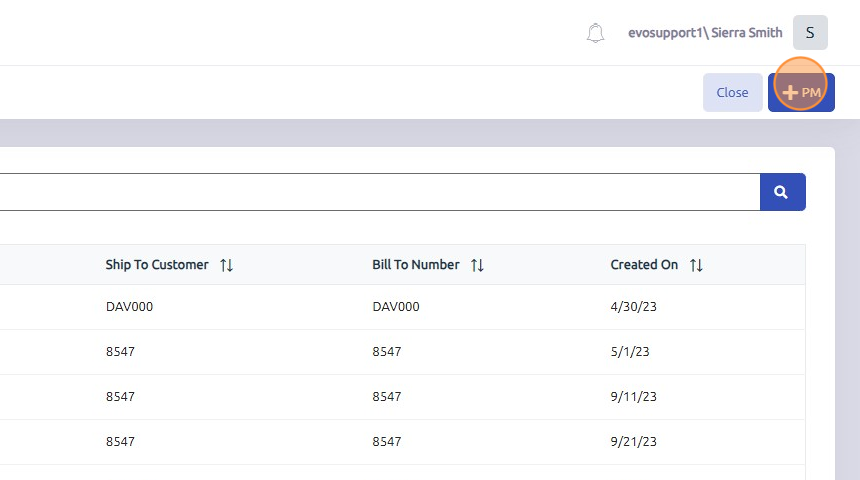Sort by Bill To Number arrows
The image size is (860, 480).
pos(477,265)
